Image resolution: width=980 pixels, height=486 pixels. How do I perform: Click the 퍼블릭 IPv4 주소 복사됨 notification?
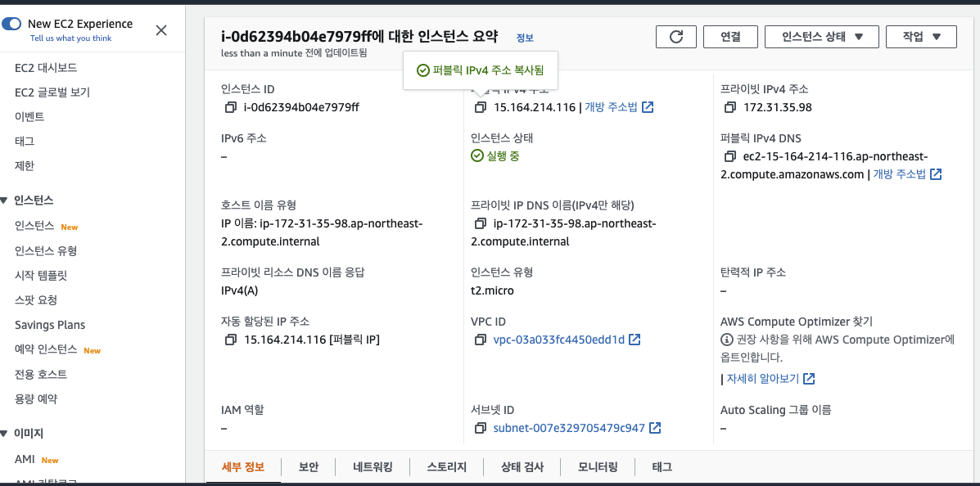[x=481, y=70]
